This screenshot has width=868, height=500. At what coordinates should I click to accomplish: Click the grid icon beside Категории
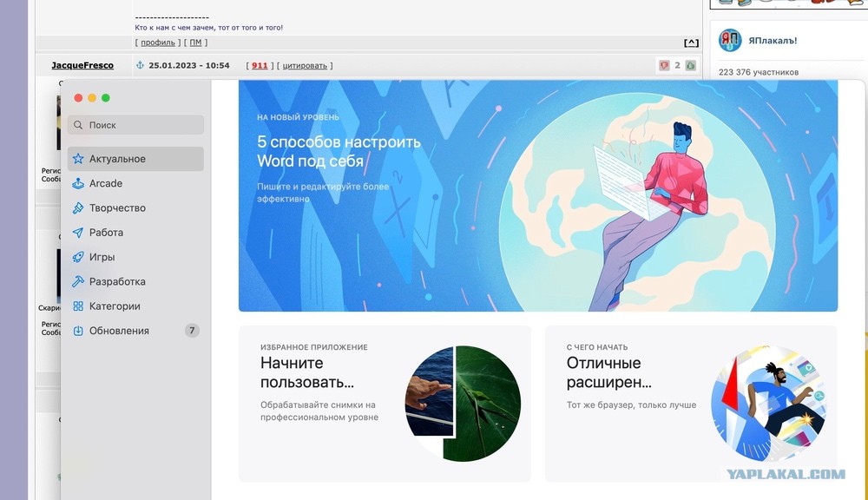pyautogui.click(x=78, y=306)
